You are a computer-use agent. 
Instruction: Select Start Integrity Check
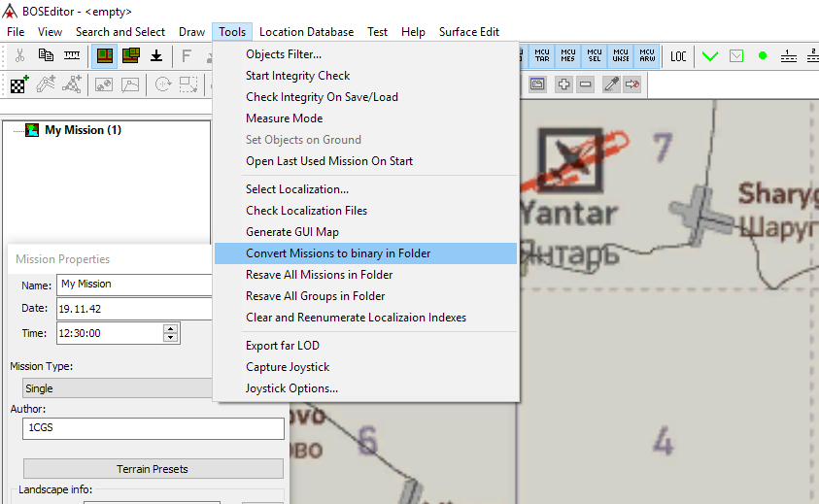pos(365,76)
